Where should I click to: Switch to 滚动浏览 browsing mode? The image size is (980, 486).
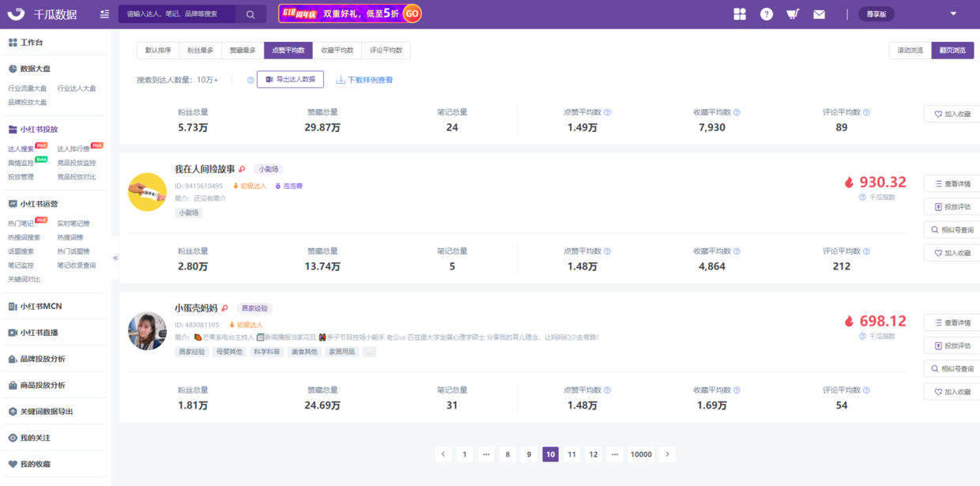point(910,51)
